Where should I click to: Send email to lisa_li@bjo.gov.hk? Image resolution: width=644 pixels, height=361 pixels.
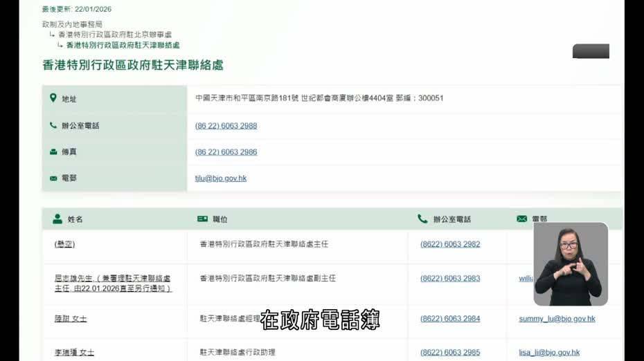(549, 353)
